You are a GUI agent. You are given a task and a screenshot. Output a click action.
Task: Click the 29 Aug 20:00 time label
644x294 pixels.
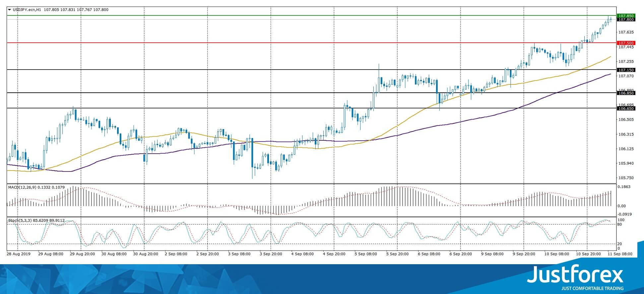[82, 254]
